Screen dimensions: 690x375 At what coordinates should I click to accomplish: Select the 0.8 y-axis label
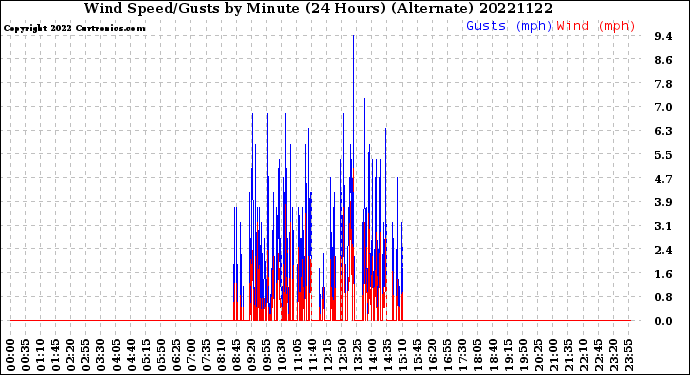click(663, 297)
